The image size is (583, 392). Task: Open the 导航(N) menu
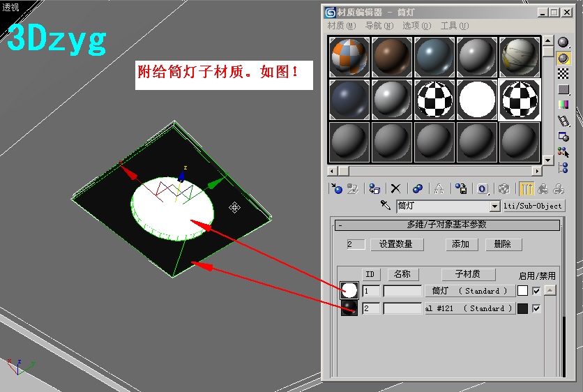click(x=379, y=26)
